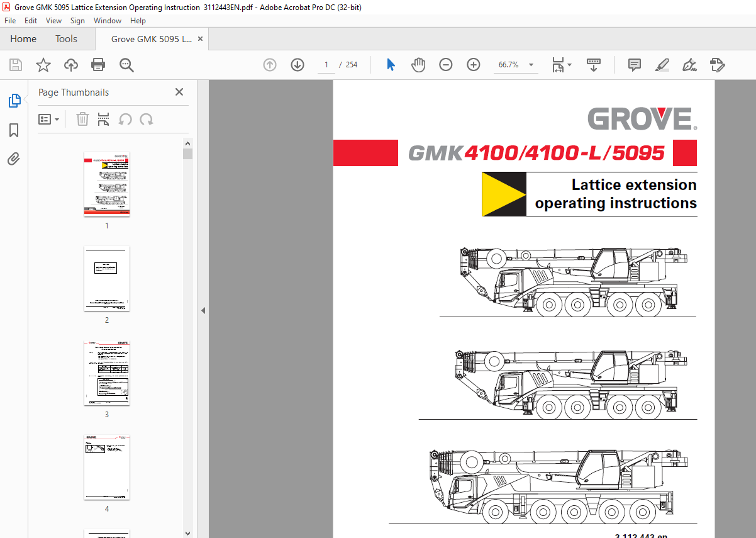This screenshot has height=538, width=756.
Task: Open the View menu
Action: (53, 21)
